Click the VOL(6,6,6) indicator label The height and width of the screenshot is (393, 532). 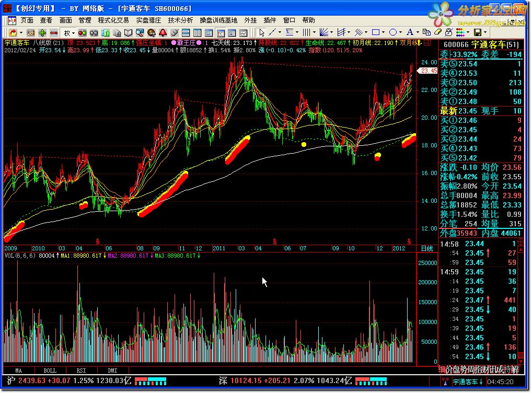pos(20,256)
